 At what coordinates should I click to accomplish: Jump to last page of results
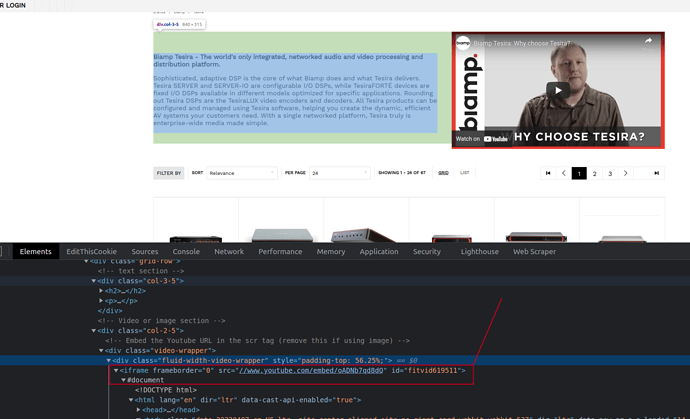pyautogui.click(x=656, y=173)
